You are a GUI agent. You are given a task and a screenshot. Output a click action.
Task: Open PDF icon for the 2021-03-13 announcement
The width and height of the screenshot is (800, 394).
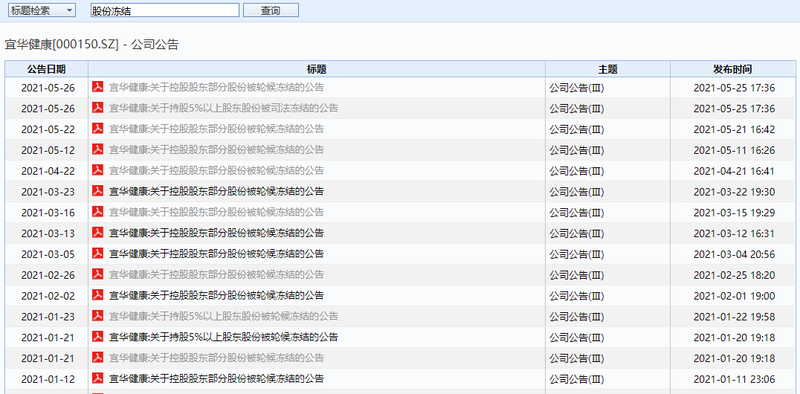pos(97,233)
